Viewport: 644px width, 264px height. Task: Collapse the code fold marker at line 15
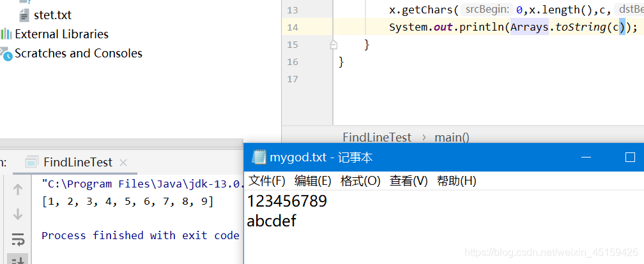pos(333,44)
